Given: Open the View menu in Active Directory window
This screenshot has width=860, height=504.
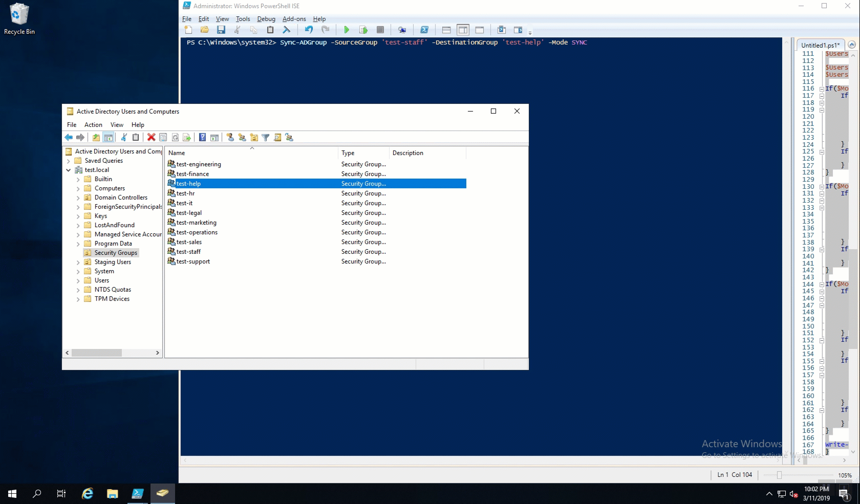Looking at the screenshot, I should click(x=117, y=125).
